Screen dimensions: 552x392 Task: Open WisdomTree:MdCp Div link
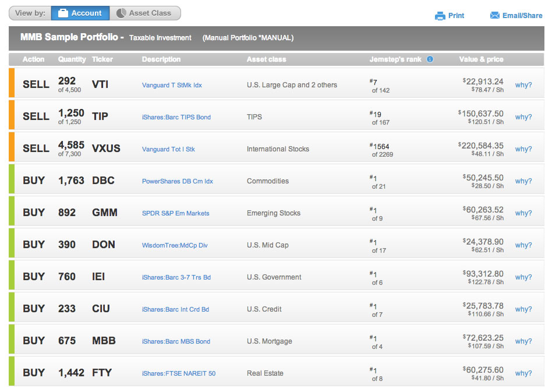click(175, 245)
